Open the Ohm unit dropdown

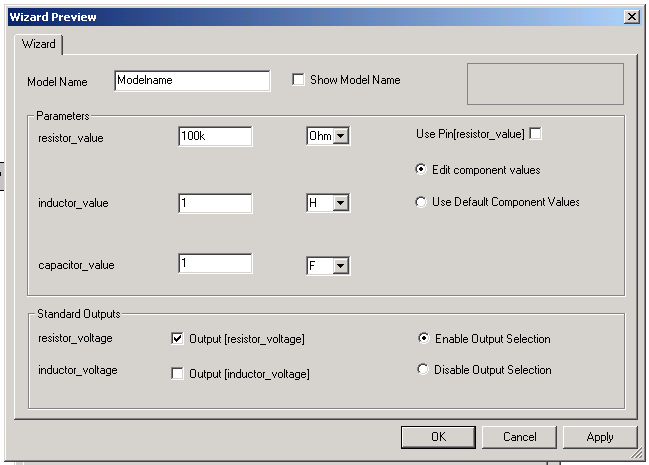[x=340, y=136]
